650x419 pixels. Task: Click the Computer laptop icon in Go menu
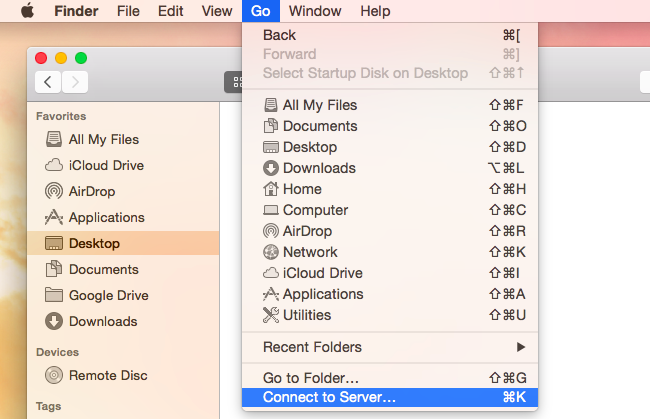point(271,210)
